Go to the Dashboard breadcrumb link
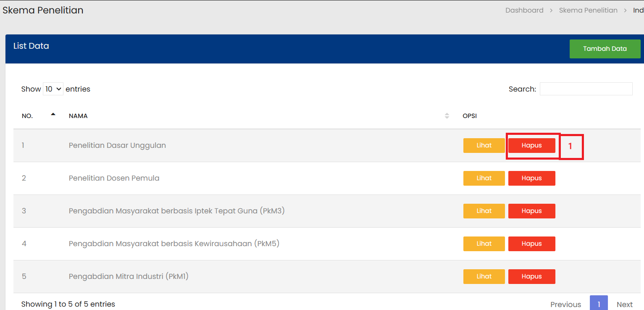The height and width of the screenshot is (310, 644). tap(524, 11)
